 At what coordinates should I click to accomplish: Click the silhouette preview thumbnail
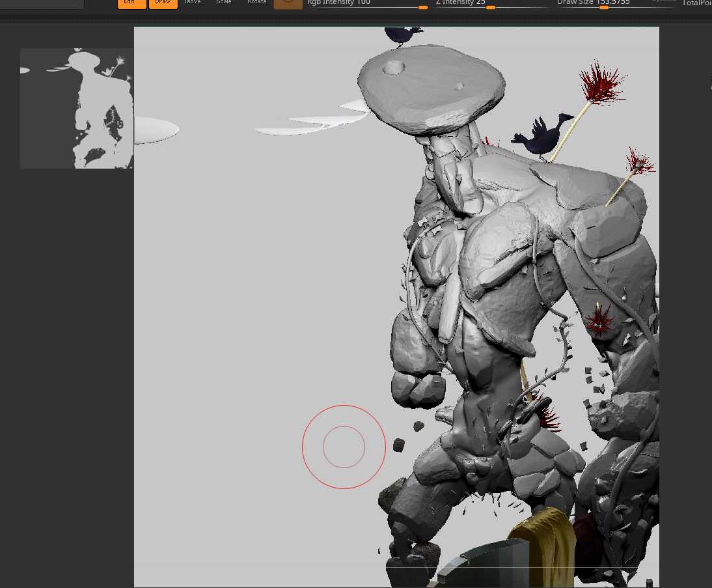click(77, 108)
